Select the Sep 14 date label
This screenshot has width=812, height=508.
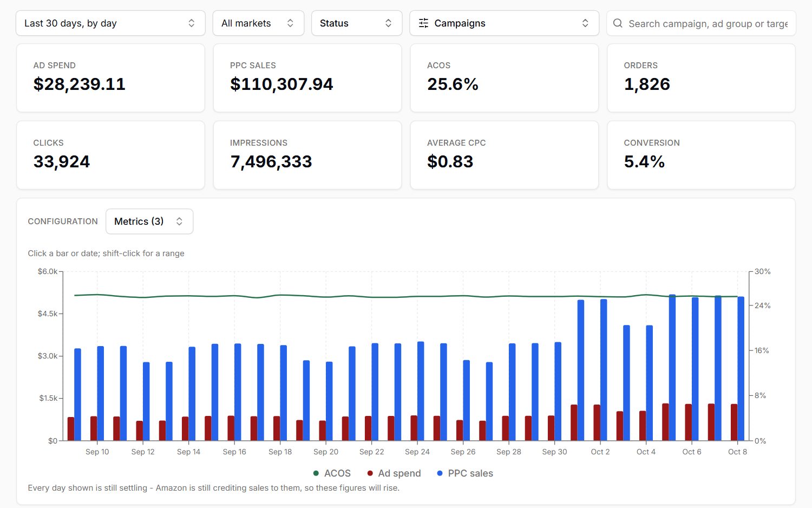click(x=189, y=452)
